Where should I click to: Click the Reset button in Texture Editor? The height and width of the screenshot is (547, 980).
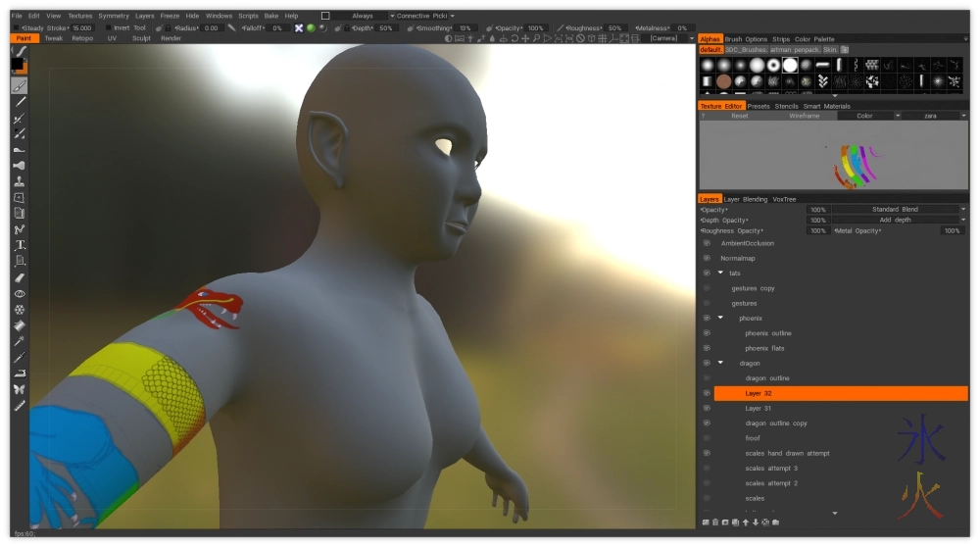tap(739, 116)
